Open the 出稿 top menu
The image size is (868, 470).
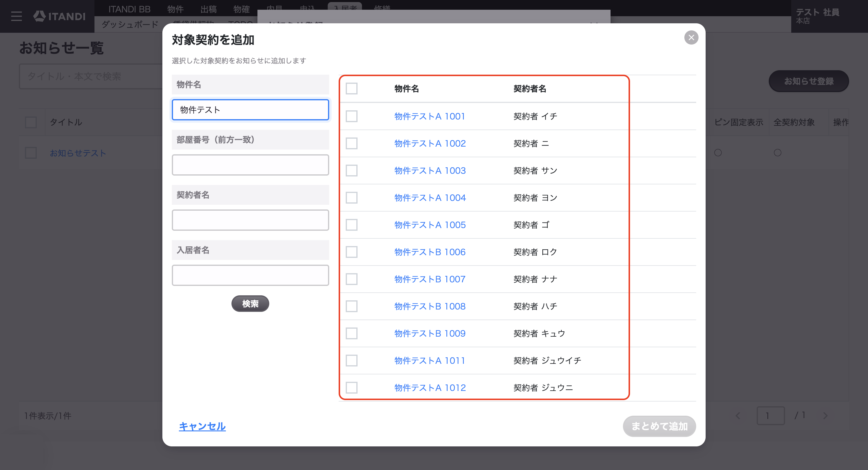click(208, 9)
